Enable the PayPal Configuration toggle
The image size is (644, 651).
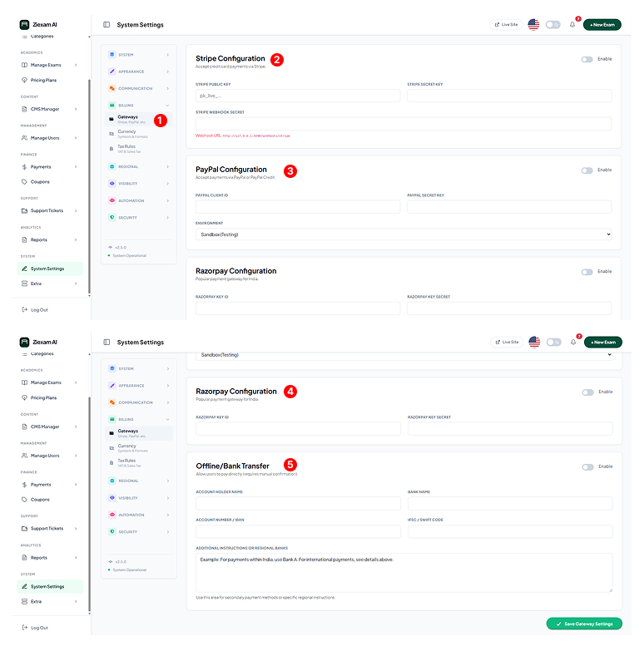click(587, 170)
